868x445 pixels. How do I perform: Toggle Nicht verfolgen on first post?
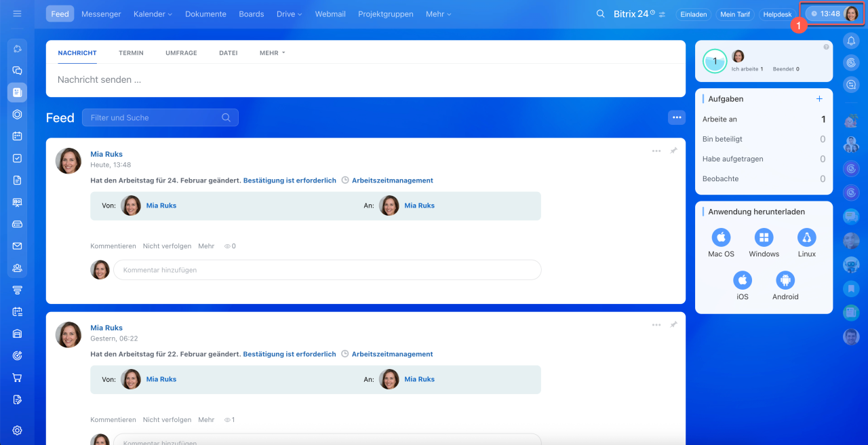pos(167,246)
